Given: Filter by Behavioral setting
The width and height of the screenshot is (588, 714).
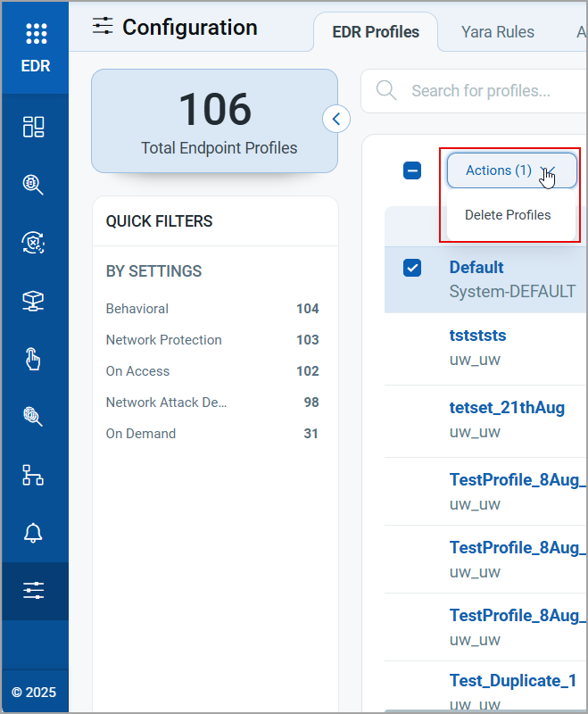Looking at the screenshot, I should [x=137, y=309].
